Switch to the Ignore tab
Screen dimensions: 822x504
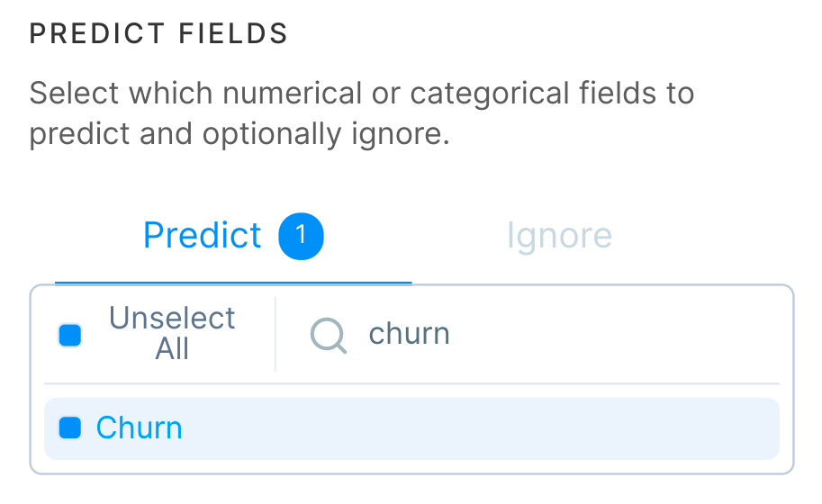[x=559, y=236]
